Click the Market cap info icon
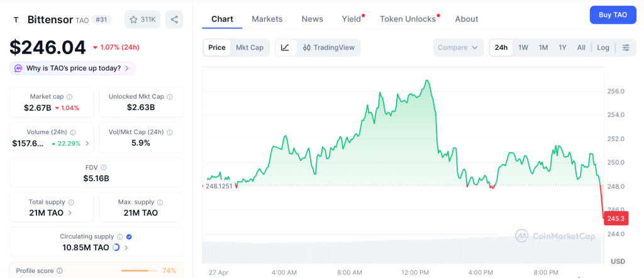This screenshot has height=278, width=644. click(x=69, y=97)
